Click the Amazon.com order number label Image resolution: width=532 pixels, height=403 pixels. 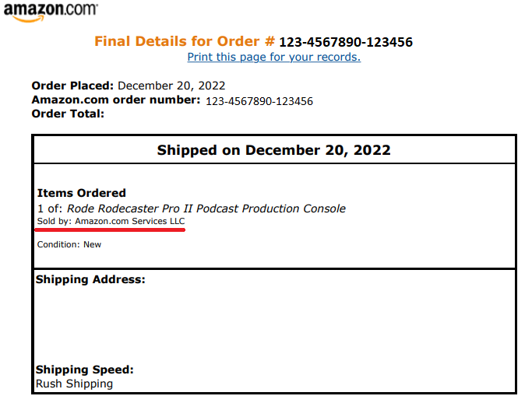point(116,100)
